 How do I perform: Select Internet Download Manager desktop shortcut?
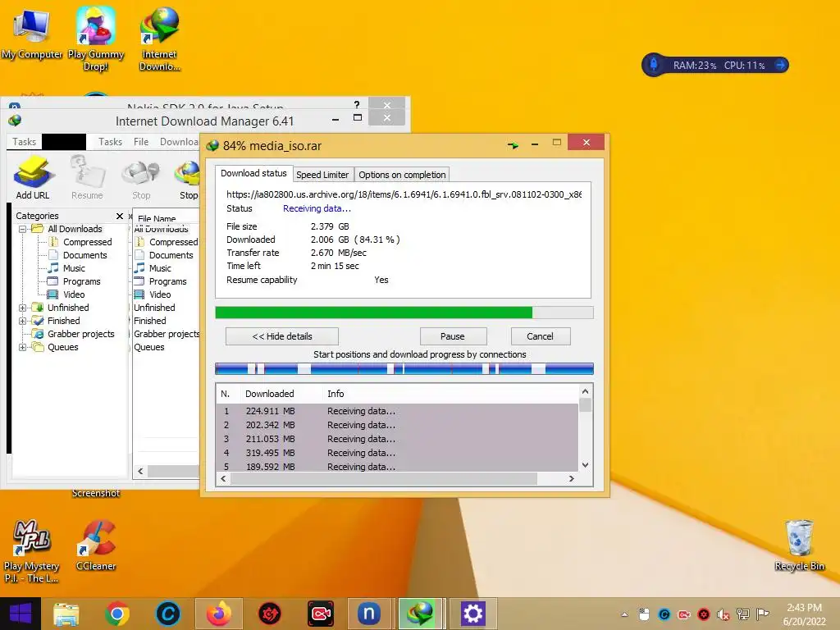(x=160, y=39)
